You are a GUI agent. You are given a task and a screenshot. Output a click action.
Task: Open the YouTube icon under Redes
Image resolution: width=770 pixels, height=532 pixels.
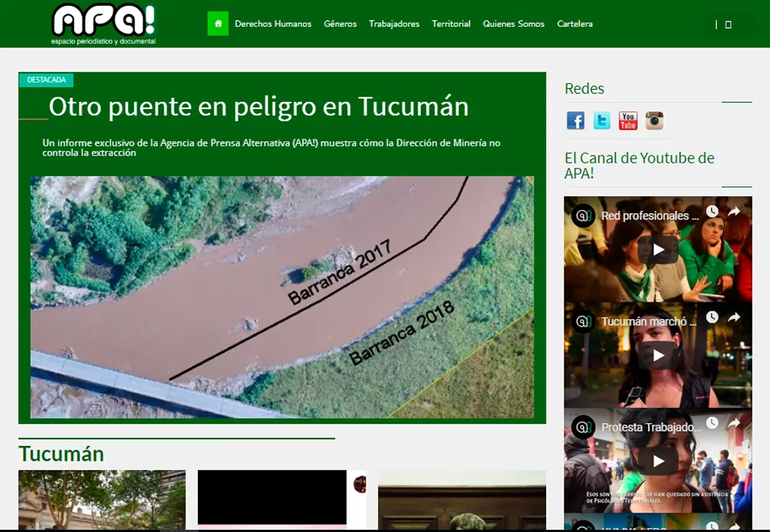click(628, 120)
